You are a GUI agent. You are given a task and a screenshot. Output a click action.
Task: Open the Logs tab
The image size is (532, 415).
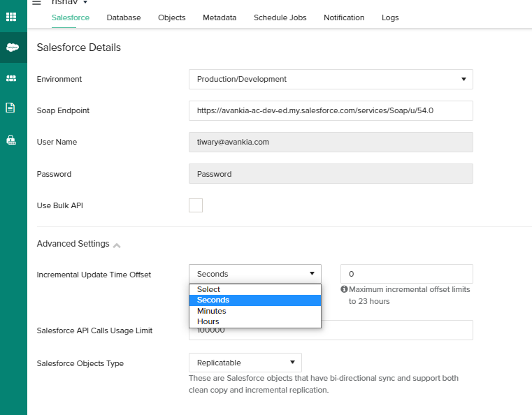click(x=390, y=17)
